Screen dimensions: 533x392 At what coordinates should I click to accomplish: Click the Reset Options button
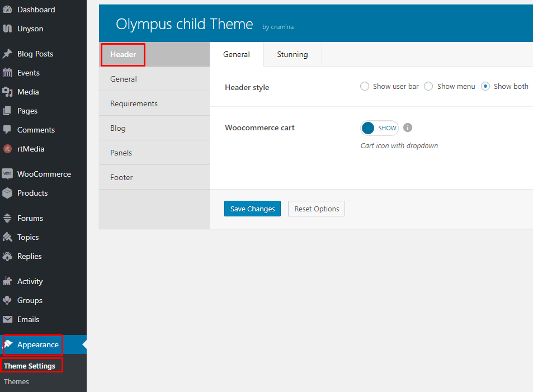[x=317, y=209]
